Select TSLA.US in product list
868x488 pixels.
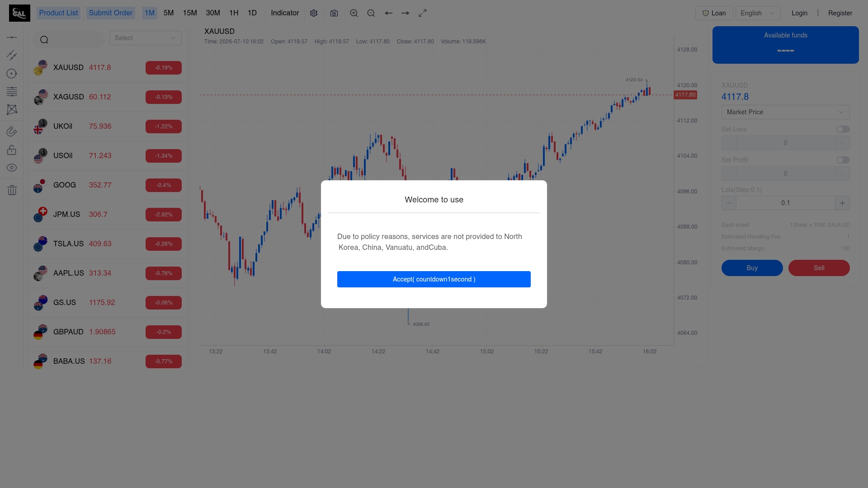click(x=107, y=244)
